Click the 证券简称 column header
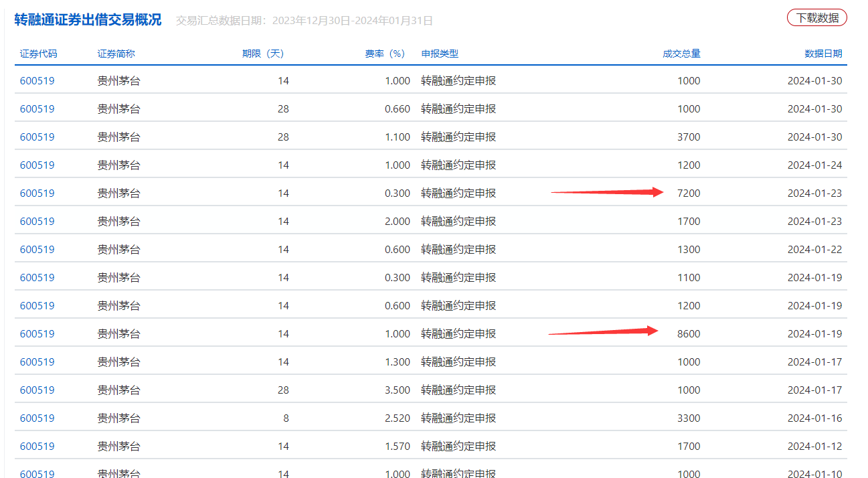The width and height of the screenshot is (868, 478). tap(116, 54)
